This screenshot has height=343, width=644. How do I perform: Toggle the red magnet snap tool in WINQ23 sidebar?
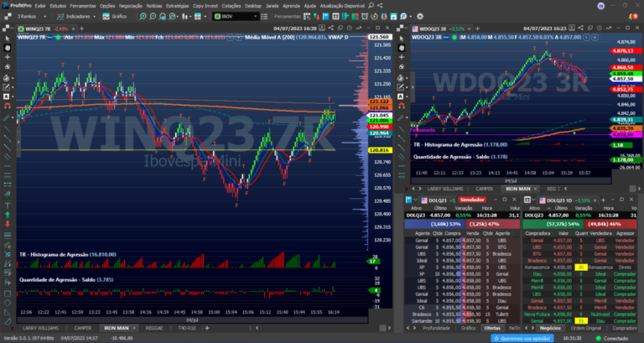(8, 106)
